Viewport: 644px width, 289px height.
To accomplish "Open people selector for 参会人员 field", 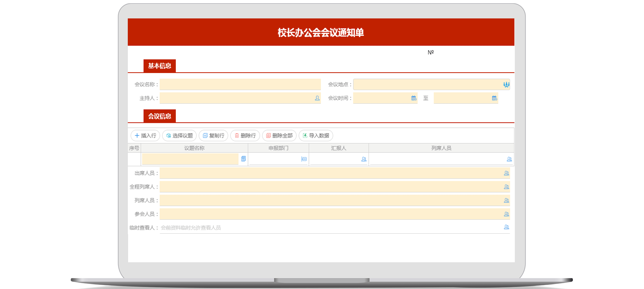I will click(x=506, y=214).
